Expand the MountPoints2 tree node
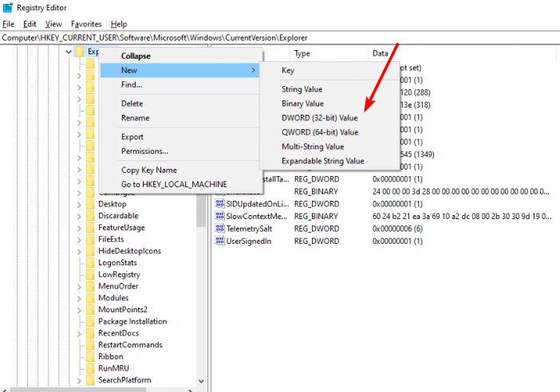The height and width of the screenshot is (392, 560). [79, 309]
